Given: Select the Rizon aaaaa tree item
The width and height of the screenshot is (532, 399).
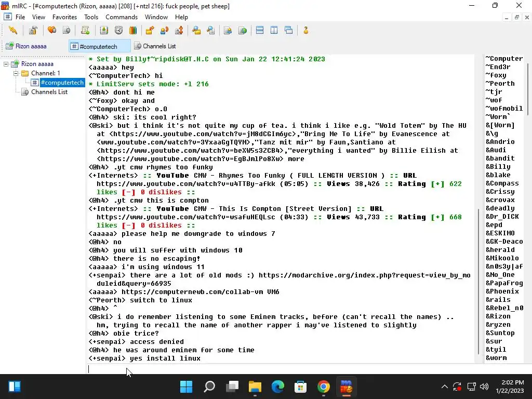Looking at the screenshot, I should 37,64.
